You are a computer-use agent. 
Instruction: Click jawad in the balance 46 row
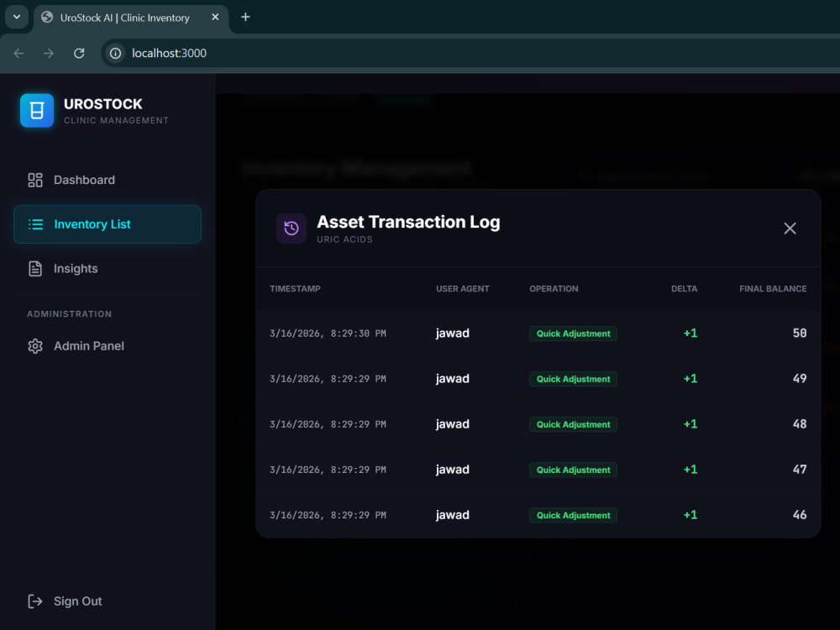tap(453, 515)
